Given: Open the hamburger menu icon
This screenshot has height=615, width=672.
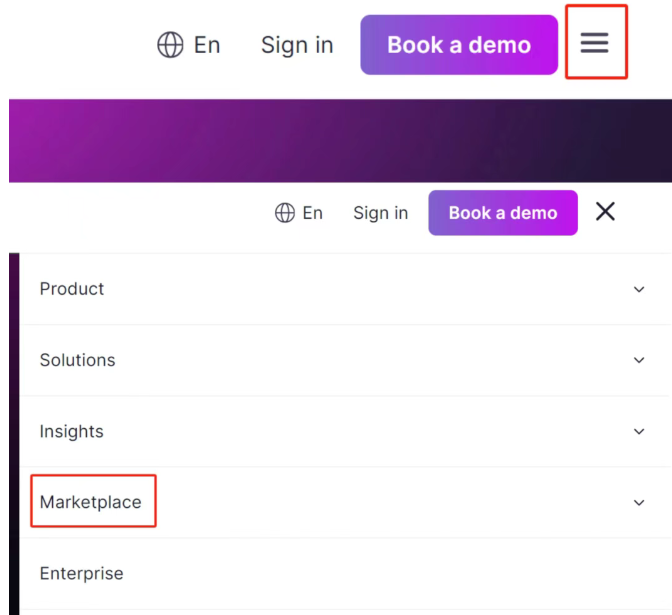Looking at the screenshot, I should click(x=594, y=43).
